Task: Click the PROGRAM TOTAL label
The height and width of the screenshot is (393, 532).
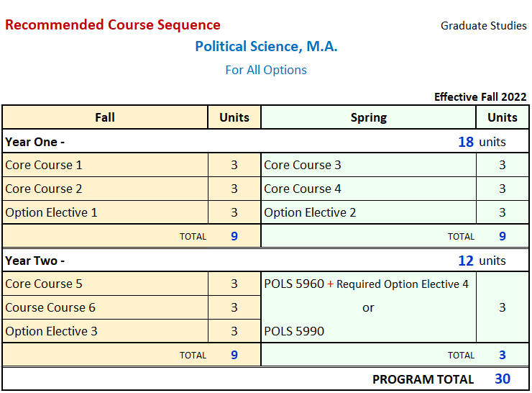Action: click(x=423, y=379)
